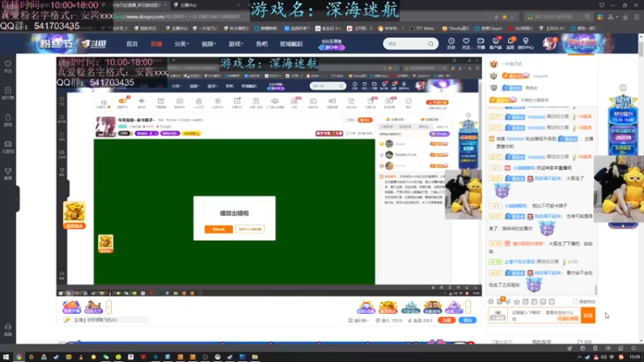Click the search magnifier in Douyu search box
Viewport: 644px width, 362px height.
click(431, 43)
